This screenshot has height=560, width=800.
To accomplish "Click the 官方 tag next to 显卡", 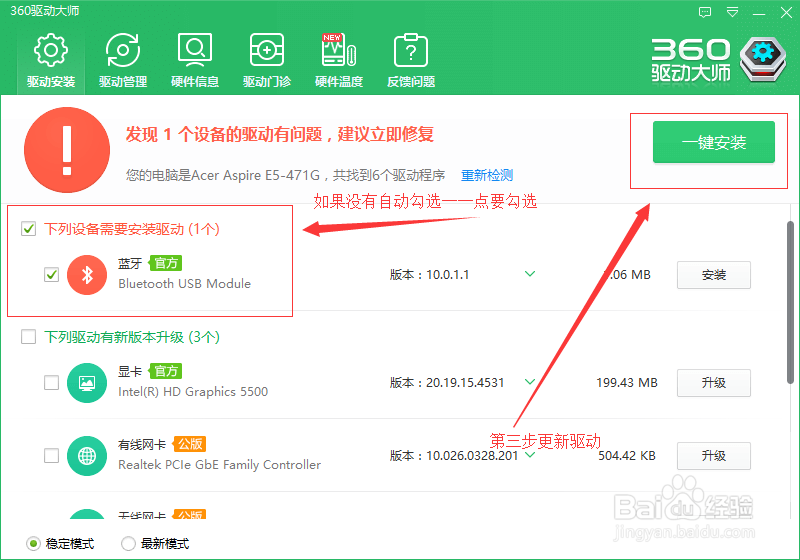I will 165,371.
